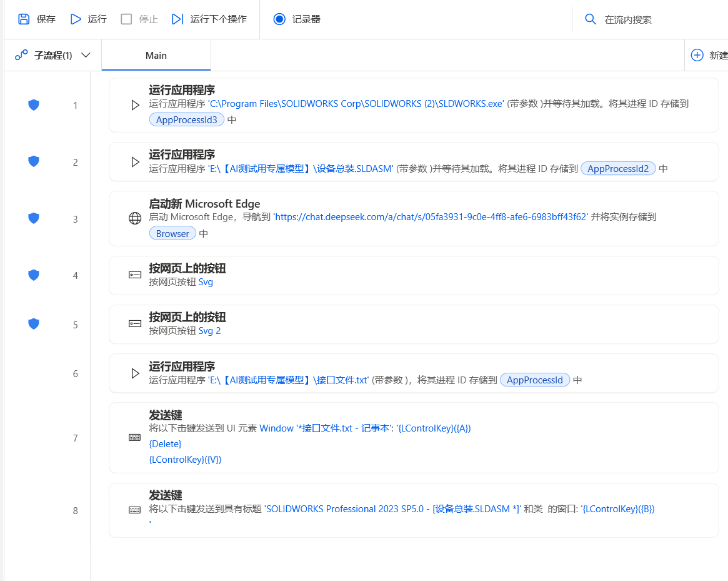The height and width of the screenshot is (581, 728).
Task: Click the button icon of step 5
Action: tap(134, 324)
